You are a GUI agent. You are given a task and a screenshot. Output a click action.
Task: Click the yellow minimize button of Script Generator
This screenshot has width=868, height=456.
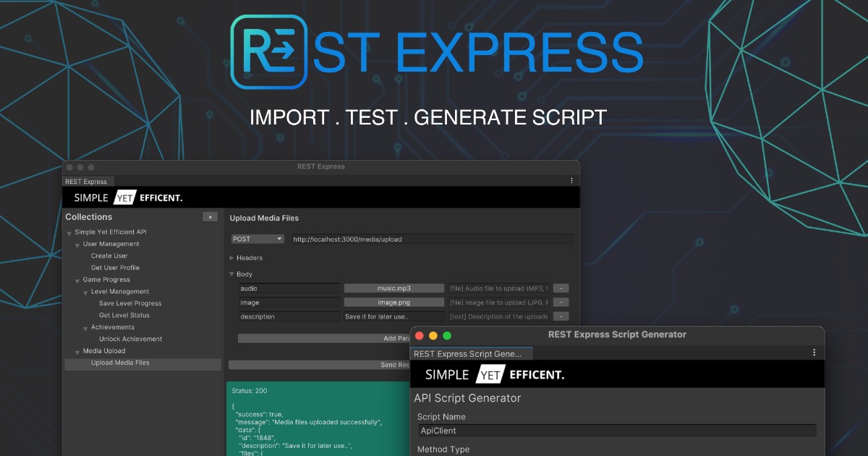(x=433, y=335)
